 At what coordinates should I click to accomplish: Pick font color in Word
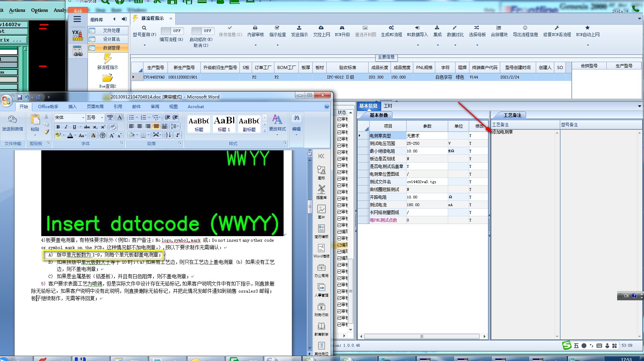point(70,135)
